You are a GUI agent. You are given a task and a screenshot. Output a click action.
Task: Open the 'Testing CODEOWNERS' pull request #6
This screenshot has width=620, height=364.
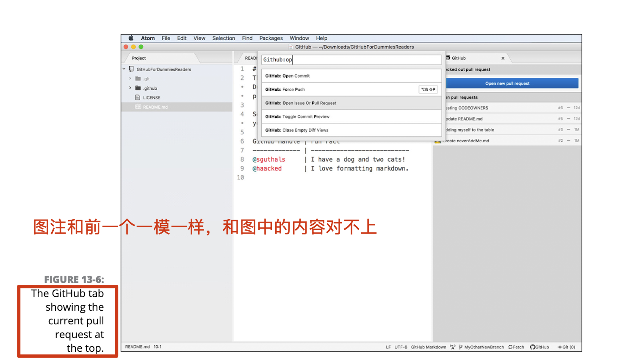[507, 108]
